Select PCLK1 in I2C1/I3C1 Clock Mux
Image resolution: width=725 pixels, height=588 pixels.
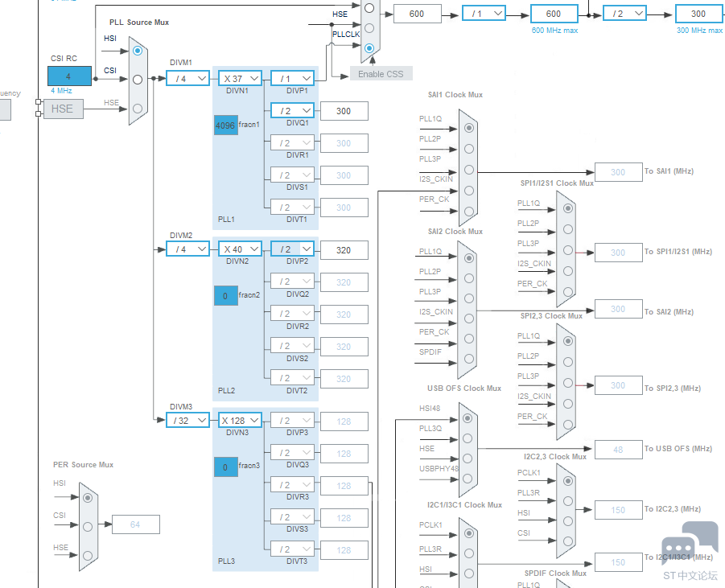pyautogui.click(x=469, y=533)
